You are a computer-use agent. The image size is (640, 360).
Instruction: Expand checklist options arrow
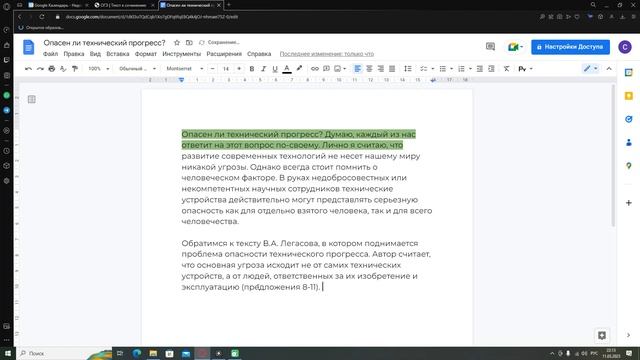433,69
